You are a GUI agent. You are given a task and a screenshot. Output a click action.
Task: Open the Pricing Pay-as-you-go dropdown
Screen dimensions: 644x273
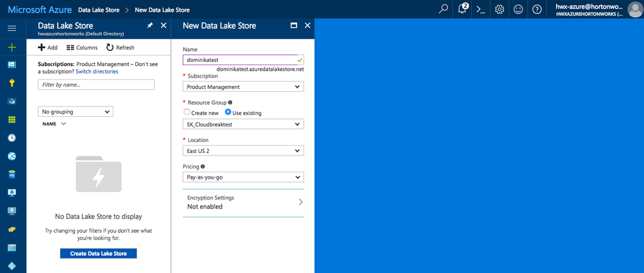click(243, 177)
